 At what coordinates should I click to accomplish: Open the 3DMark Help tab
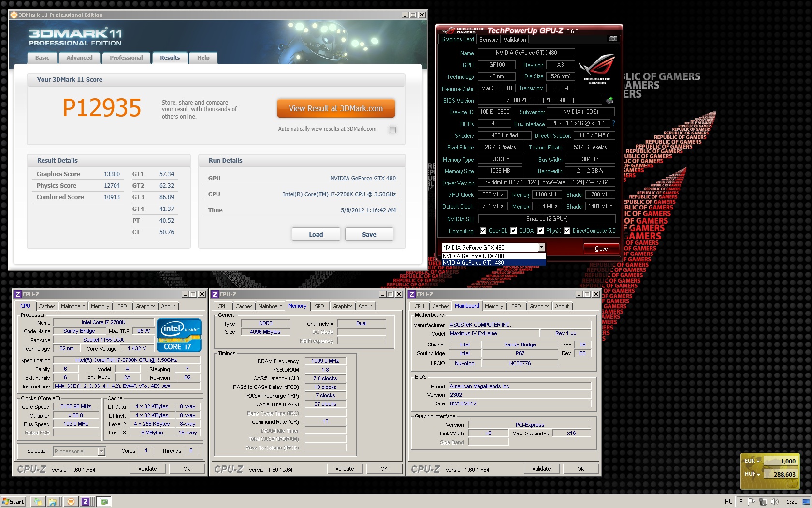(203, 58)
